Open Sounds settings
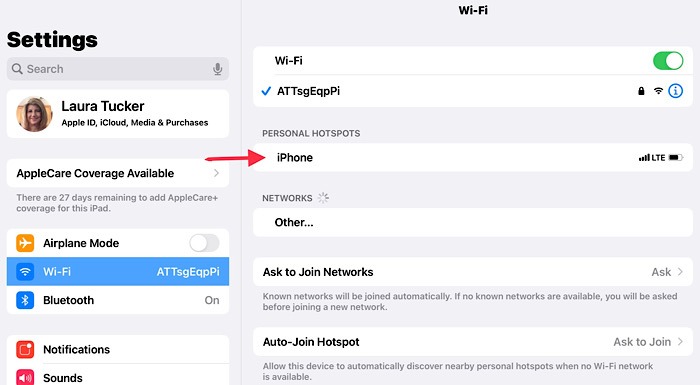 coord(118,375)
